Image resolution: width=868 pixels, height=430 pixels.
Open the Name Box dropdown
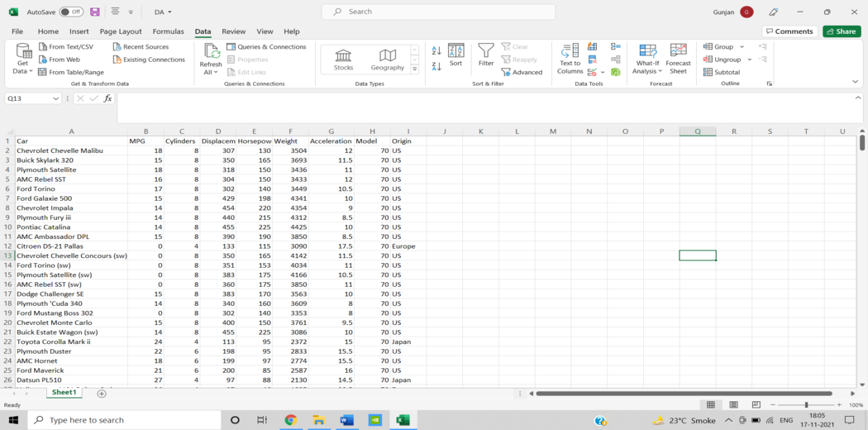55,98
